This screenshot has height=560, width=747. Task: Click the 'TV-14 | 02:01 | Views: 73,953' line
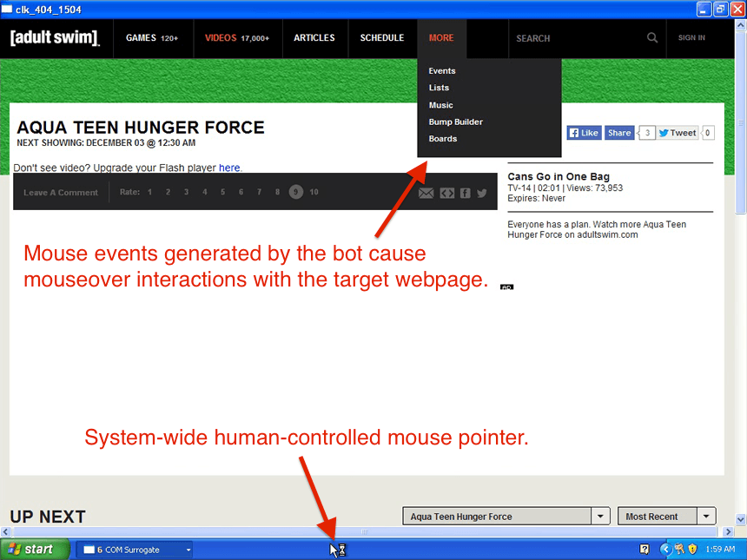565,188
